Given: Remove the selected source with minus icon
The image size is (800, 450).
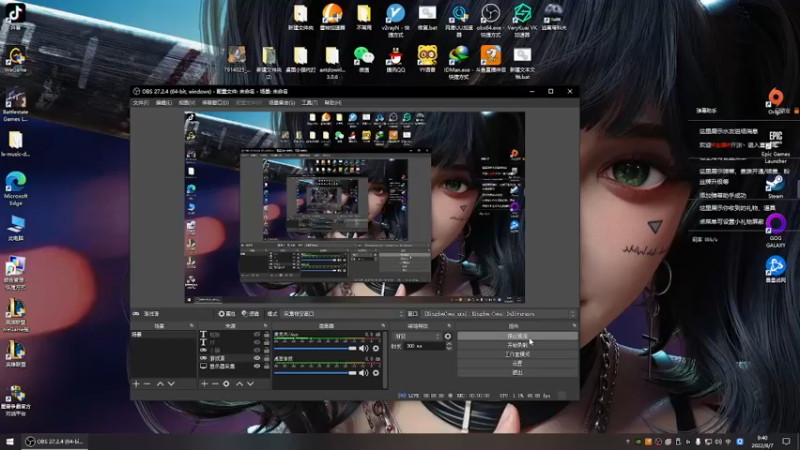Looking at the screenshot, I should coord(215,384).
